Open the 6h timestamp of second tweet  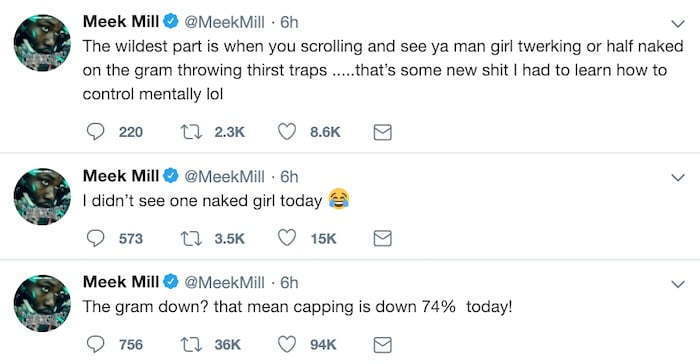point(289,176)
